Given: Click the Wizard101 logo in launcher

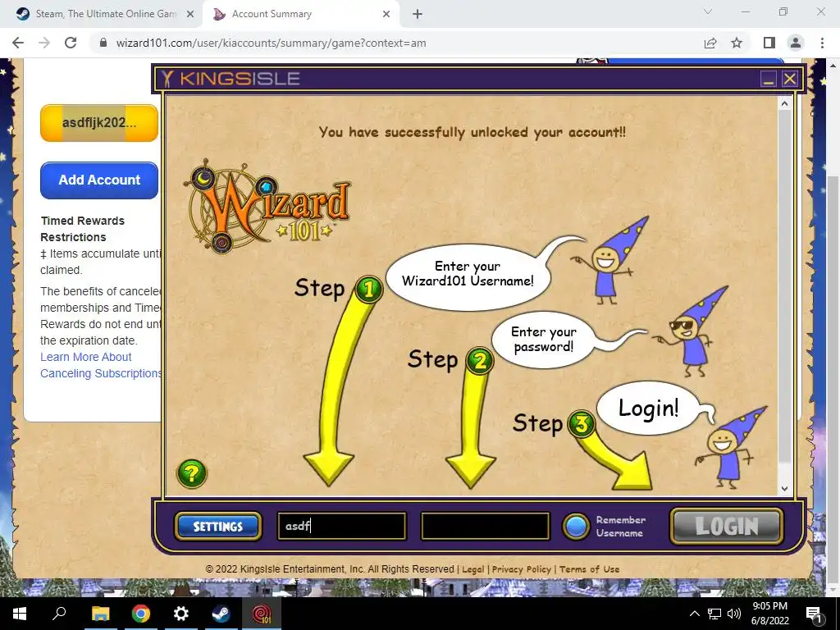Looking at the screenshot, I should [x=267, y=206].
